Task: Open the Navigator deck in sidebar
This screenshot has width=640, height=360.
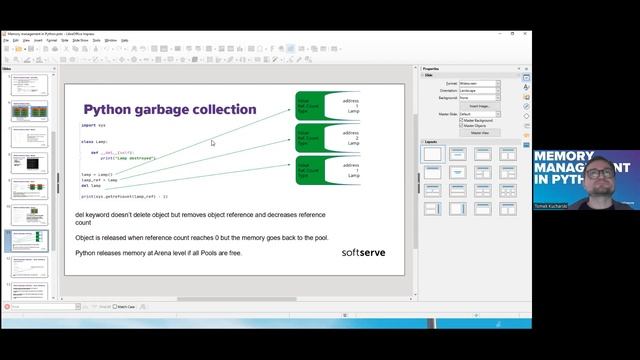Action: [x=526, y=107]
